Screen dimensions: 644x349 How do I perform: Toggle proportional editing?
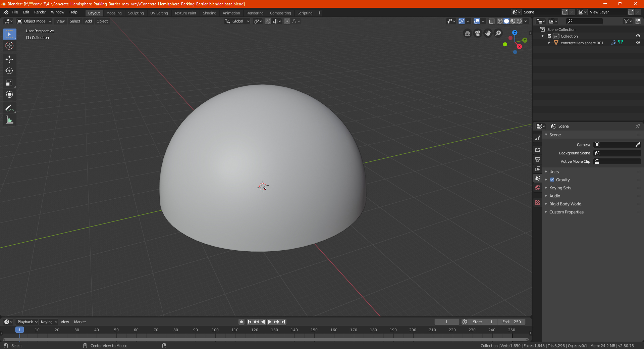tap(287, 21)
